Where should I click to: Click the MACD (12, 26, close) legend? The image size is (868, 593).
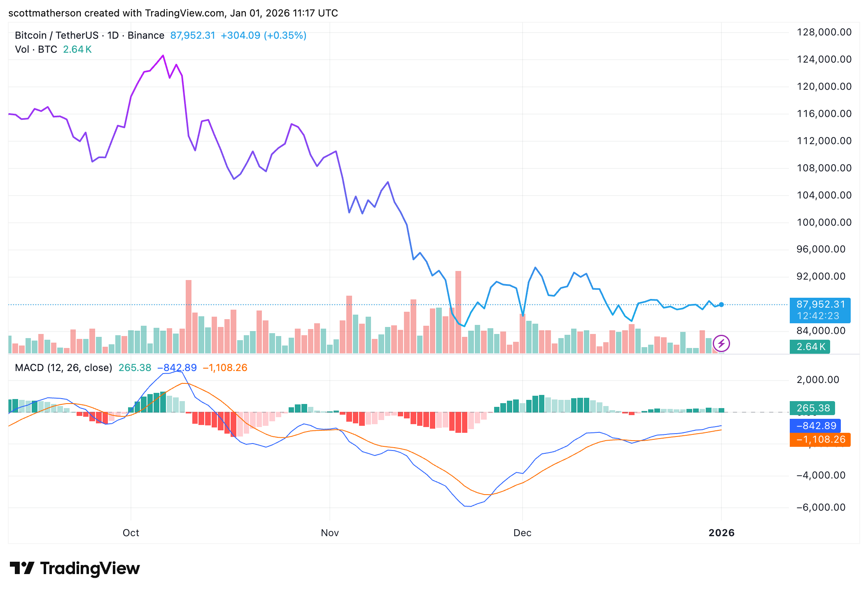point(63,368)
